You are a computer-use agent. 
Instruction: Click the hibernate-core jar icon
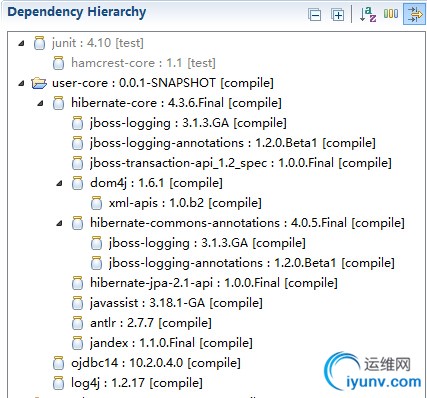click(59, 103)
